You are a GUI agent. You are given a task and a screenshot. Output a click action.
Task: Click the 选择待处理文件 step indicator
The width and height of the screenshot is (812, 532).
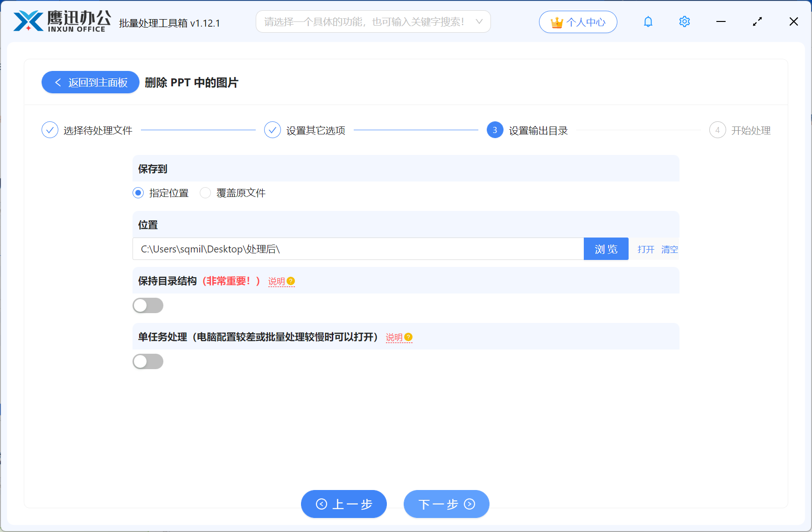coord(50,130)
